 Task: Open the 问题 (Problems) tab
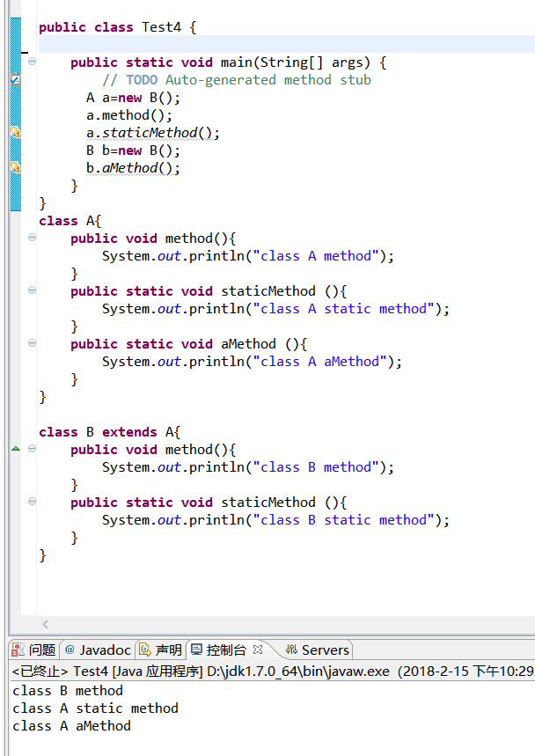click(33, 650)
